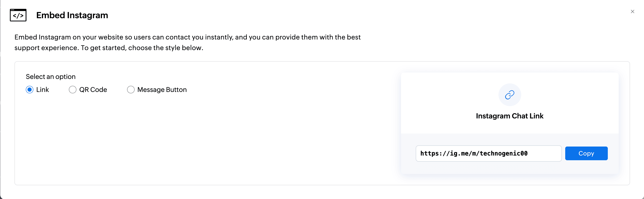Click the embed code icon in header
This screenshot has width=644, height=199.
pos(18,15)
